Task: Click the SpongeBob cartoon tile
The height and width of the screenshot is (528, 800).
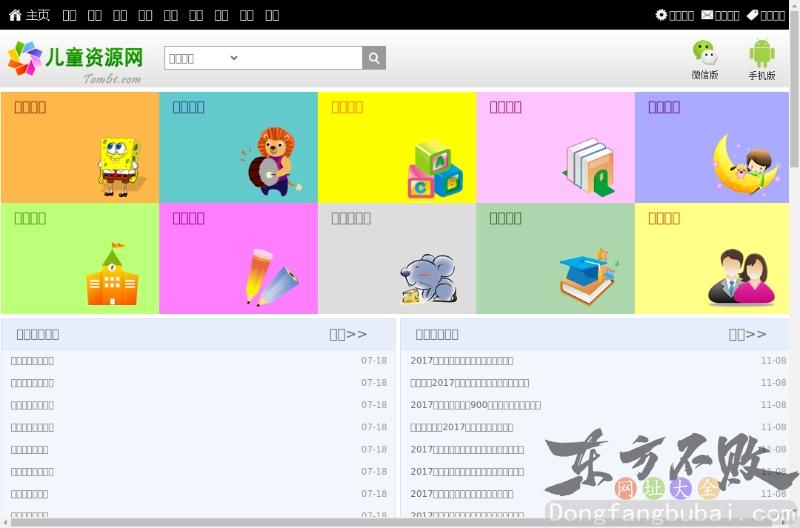Action: [x=80, y=148]
